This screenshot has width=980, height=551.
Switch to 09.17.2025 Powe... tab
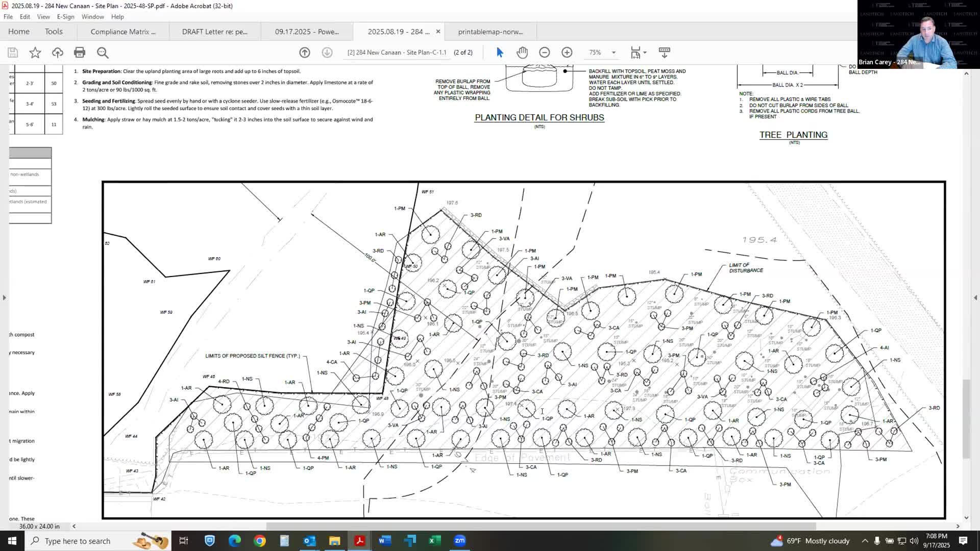coord(307,32)
